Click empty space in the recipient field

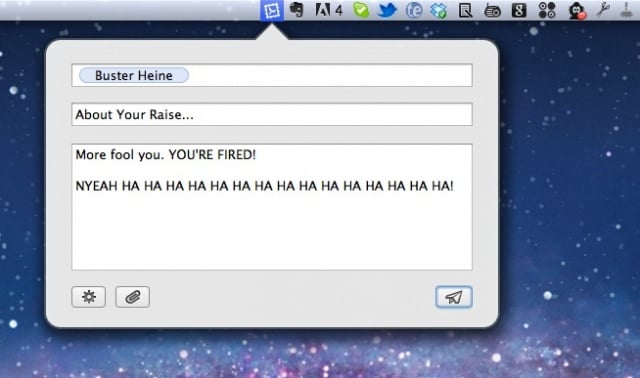(330, 75)
